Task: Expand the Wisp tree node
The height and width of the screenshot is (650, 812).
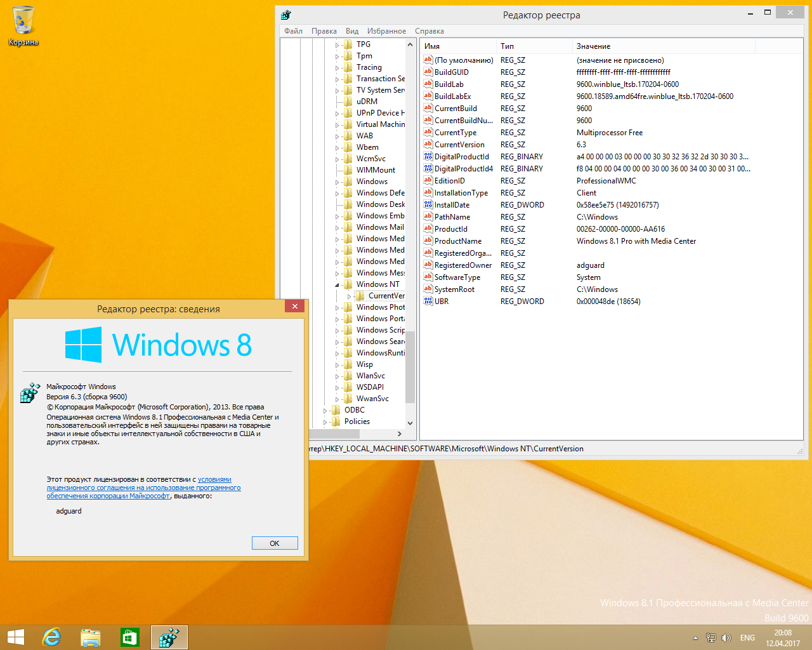Action: (x=337, y=364)
